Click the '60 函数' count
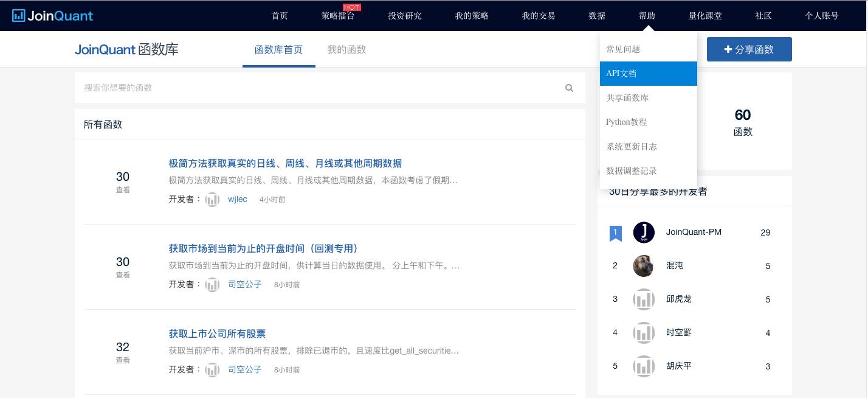 (743, 122)
